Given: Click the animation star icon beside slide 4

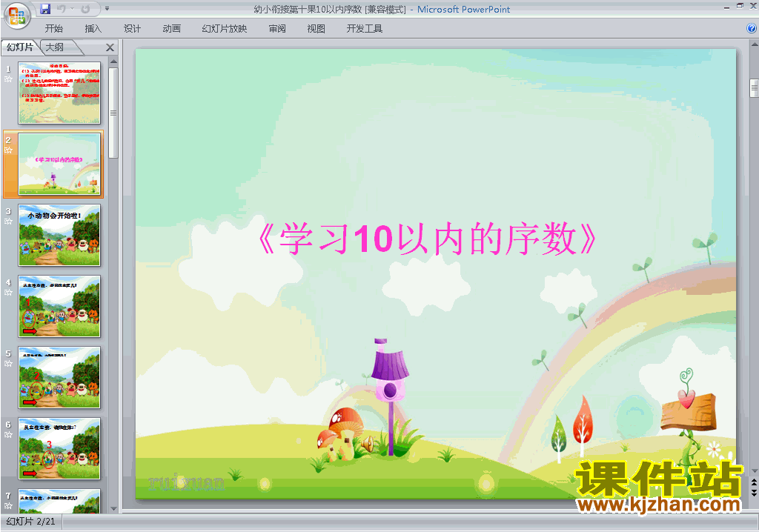Looking at the screenshot, I should (x=8, y=293).
